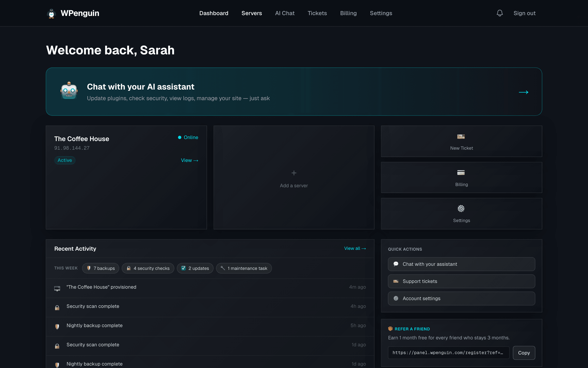Open Account settings quick action
The width and height of the screenshot is (588, 368).
click(461, 298)
